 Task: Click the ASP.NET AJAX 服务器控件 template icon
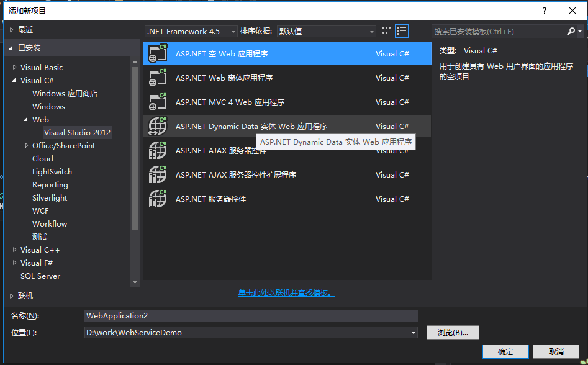(158, 150)
